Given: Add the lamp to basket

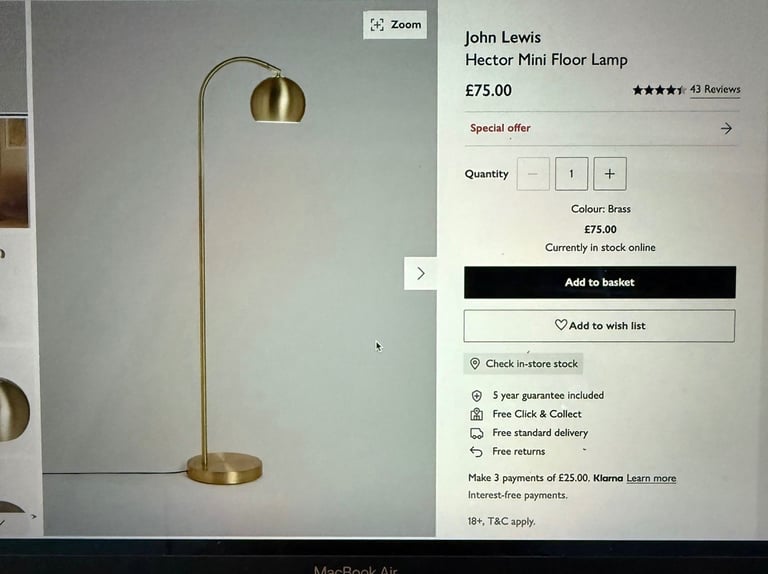Looking at the screenshot, I should point(600,282).
